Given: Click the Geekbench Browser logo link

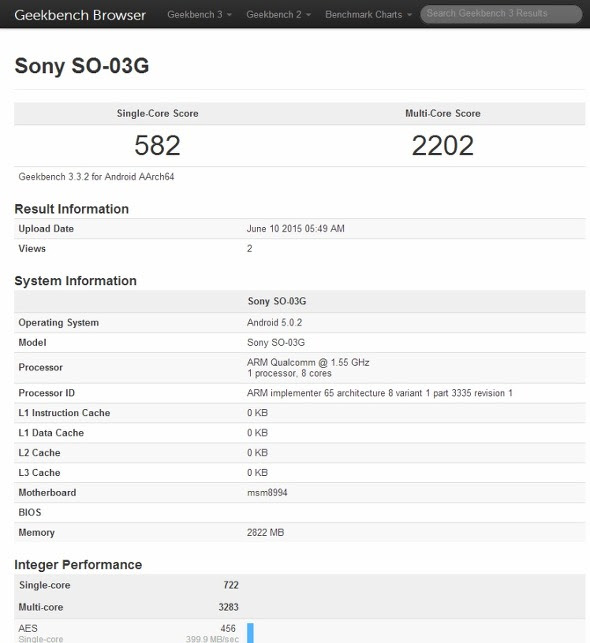Looking at the screenshot, I should pos(80,15).
